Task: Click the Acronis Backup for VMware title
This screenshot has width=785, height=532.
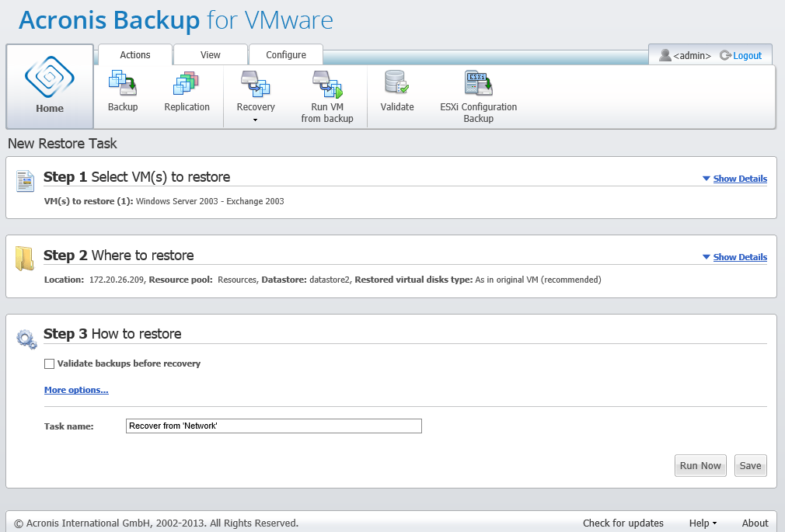Action: [176, 20]
